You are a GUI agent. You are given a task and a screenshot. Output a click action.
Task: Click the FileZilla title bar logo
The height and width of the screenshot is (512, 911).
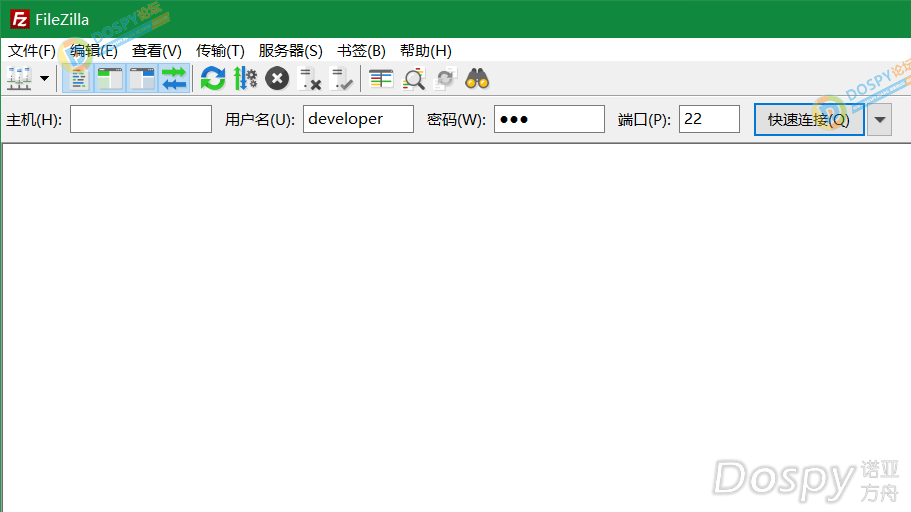click(20, 19)
